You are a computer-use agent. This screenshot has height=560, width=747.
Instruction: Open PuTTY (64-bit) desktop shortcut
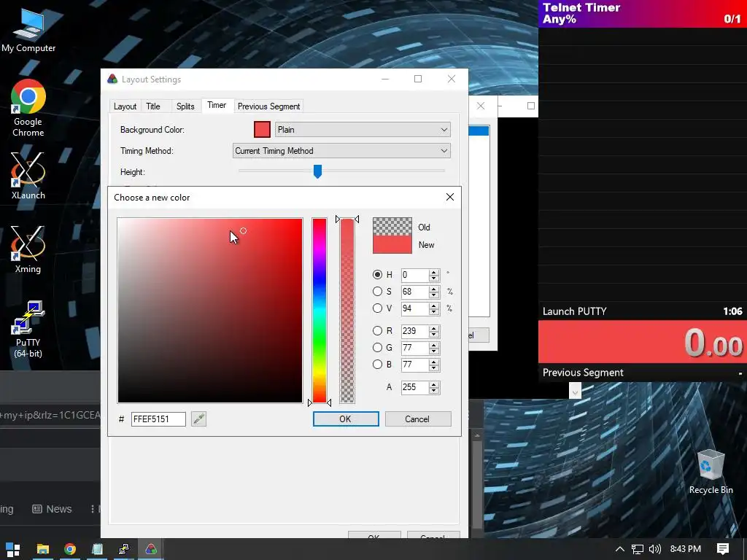click(x=28, y=330)
